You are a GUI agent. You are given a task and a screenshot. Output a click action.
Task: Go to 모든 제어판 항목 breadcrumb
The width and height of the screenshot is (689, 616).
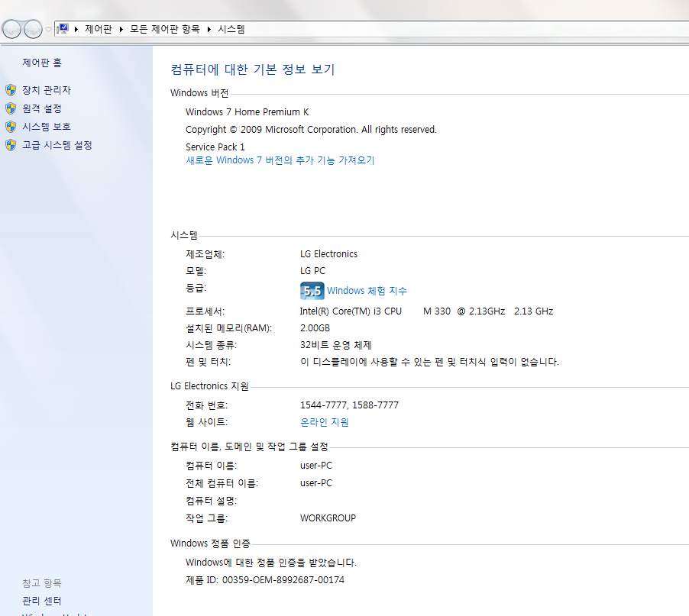165,30
